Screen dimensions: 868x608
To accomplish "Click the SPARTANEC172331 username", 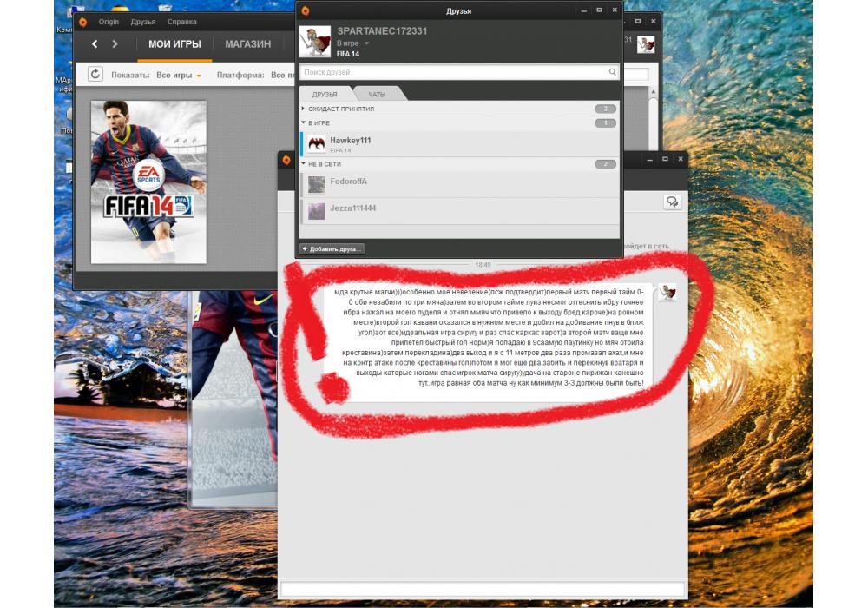I will (382, 31).
